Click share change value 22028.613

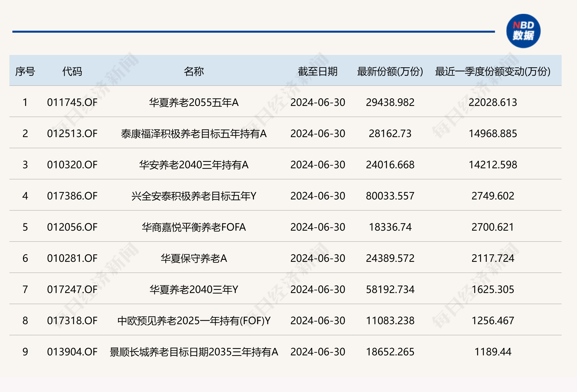point(493,102)
